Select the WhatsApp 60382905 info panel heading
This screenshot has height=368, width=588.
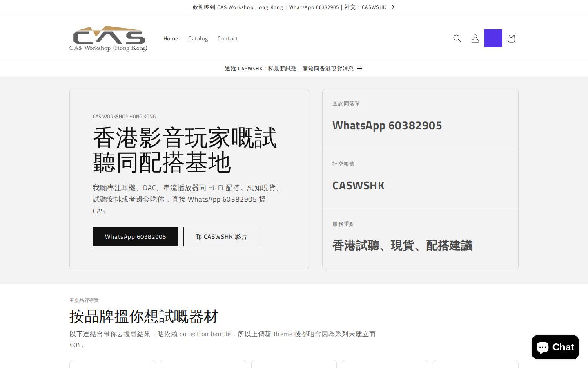click(x=387, y=126)
